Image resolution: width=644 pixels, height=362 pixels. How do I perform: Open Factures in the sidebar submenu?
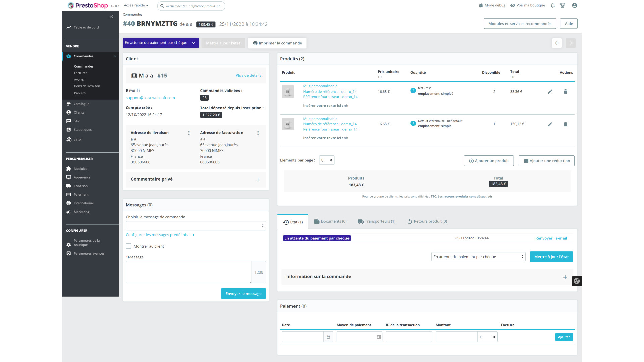pyautogui.click(x=80, y=73)
